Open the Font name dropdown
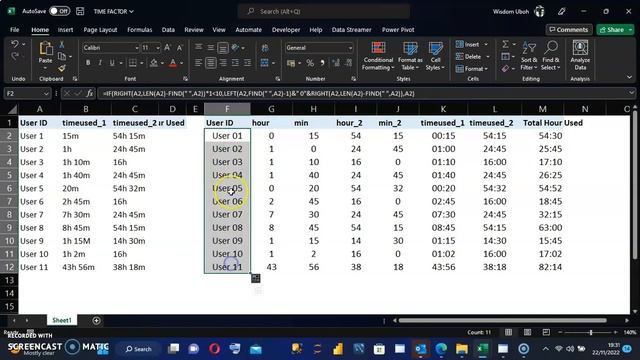This screenshot has height=360, width=640. [x=137, y=48]
